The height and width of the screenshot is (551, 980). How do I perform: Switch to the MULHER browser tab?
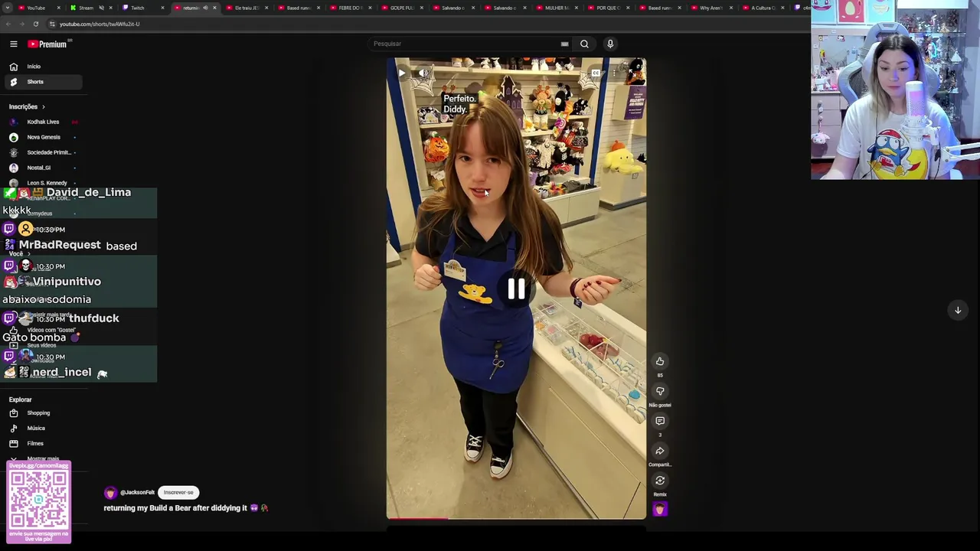coord(557,8)
